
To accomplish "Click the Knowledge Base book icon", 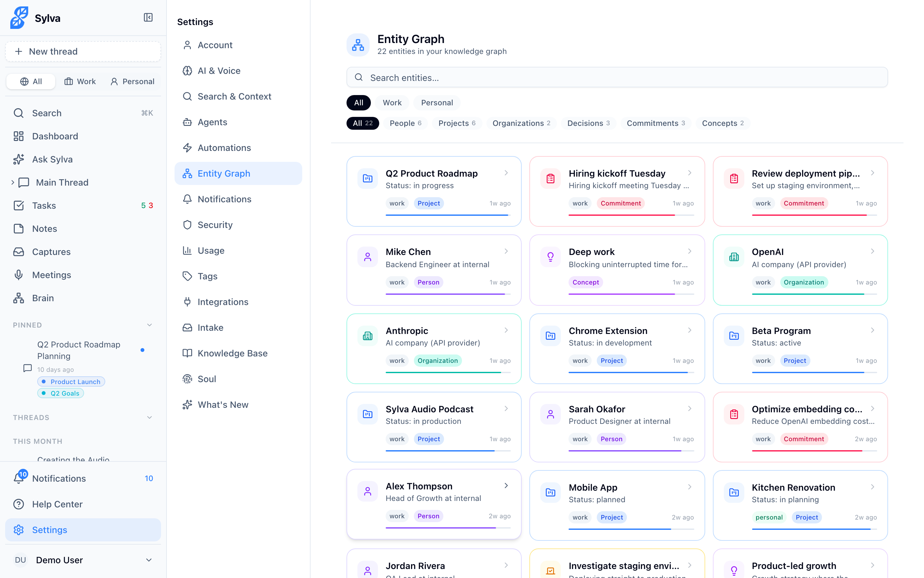I will (x=187, y=353).
